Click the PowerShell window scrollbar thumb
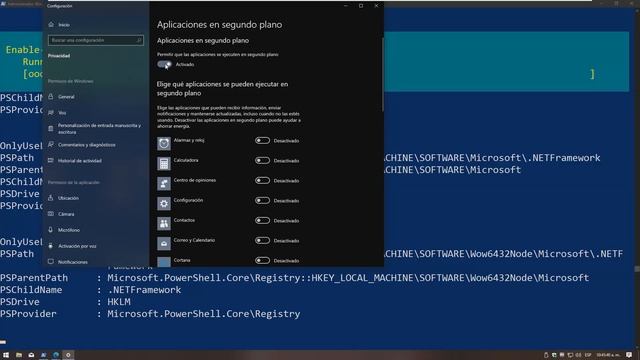The image size is (640, 360). coord(637,269)
